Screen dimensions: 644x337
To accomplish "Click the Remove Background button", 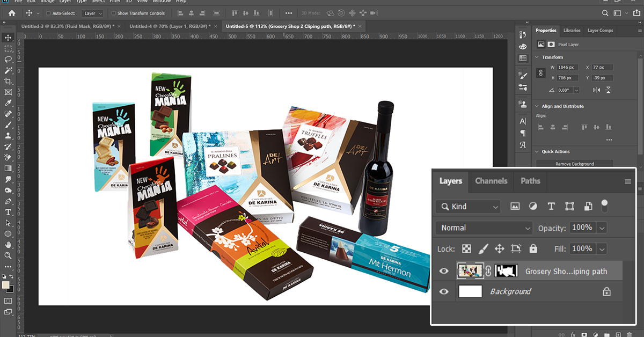I will (574, 164).
